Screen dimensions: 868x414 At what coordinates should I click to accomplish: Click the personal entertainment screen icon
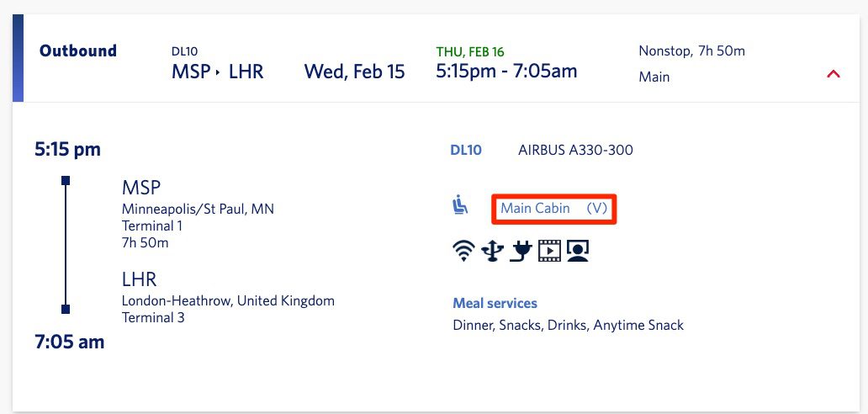pyautogui.click(x=577, y=252)
